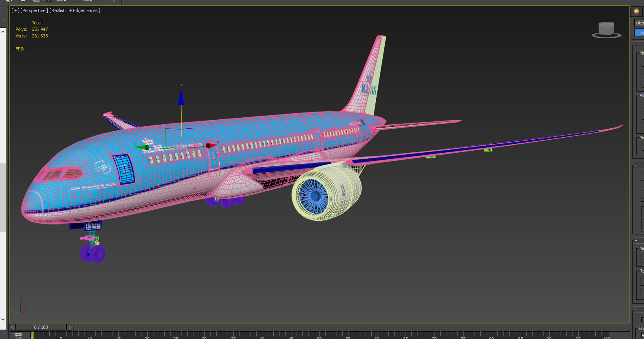Viewport: 644px width, 339px height.
Task: Step to previous frame with < arrow
Action: click(13, 327)
